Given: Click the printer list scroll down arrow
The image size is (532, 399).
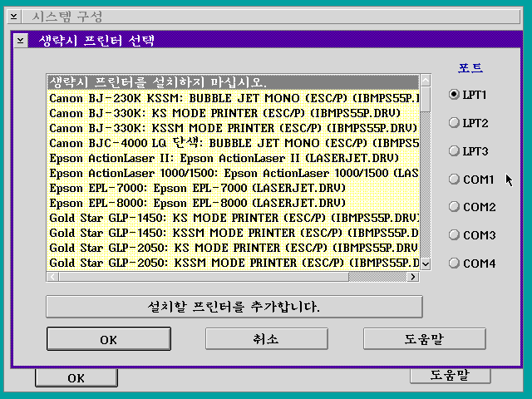Looking at the screenshot, I should (426, 264).
